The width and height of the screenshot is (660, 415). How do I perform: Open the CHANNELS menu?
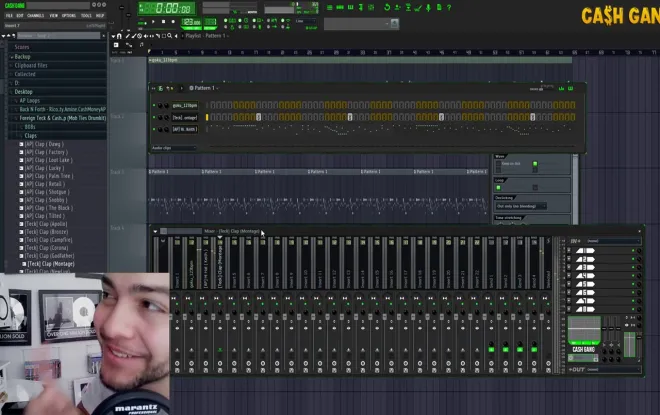click(x=35, y=16)
